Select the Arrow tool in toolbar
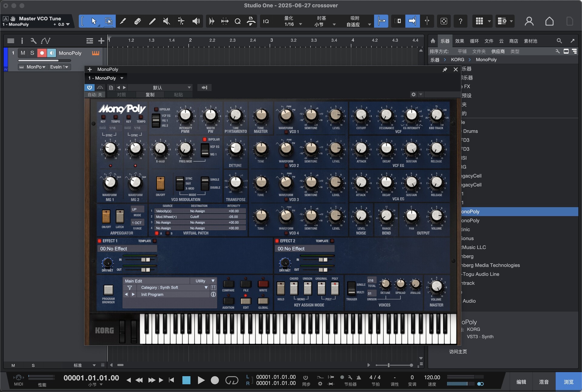The width and height of the screenshot is (582, 392). 94,21
